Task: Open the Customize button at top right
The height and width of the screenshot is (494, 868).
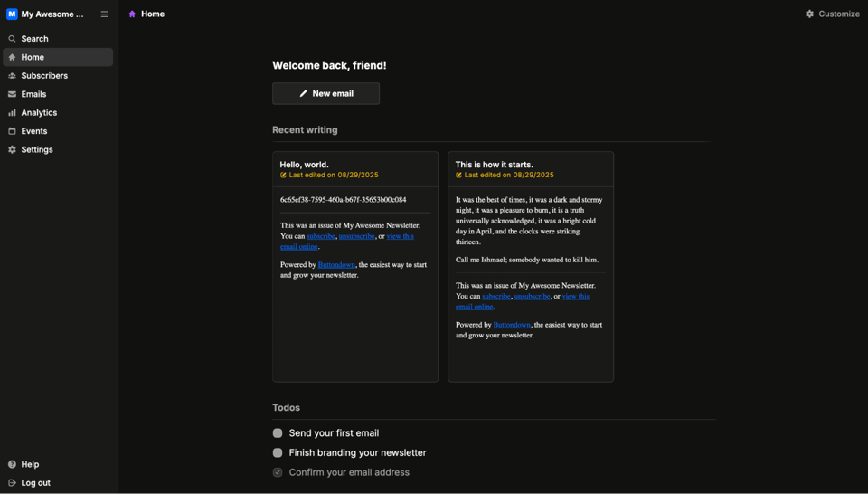Action: (832, 14)
